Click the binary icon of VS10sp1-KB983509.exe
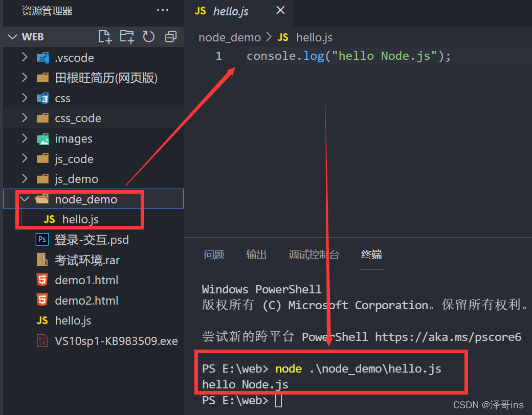The height and width of the screenshot is (415, 532). (x=42, y=341)
